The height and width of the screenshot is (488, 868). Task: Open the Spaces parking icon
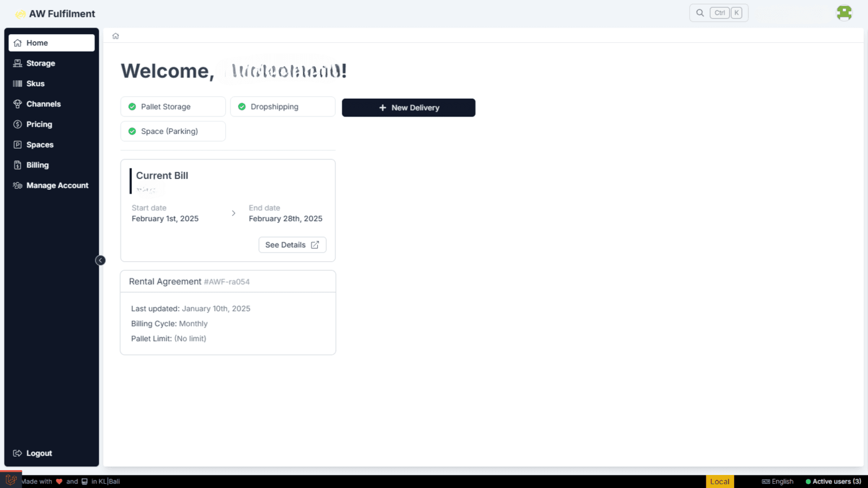click(17, 145)
